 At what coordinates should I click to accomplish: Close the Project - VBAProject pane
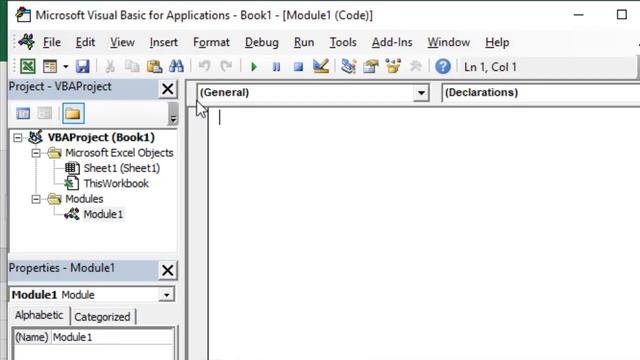point(167,89)
